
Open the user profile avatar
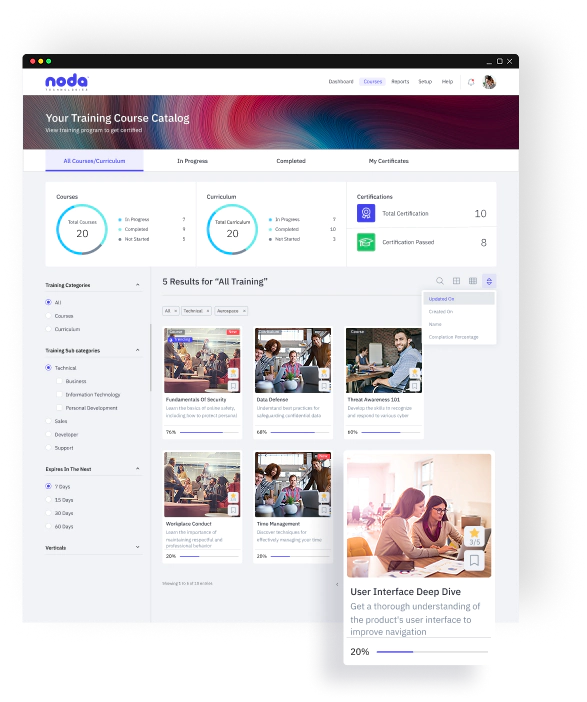coord(489,82)
